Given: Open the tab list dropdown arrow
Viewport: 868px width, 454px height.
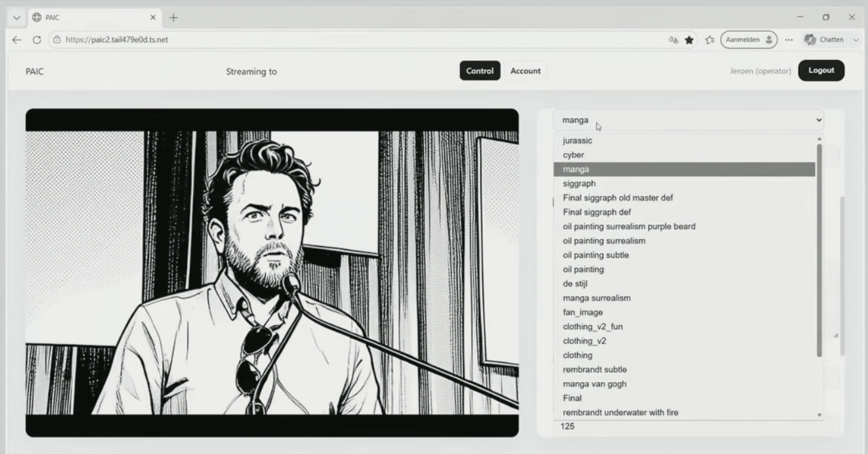Looking at the screenshot, I should (x=17, y=18).
